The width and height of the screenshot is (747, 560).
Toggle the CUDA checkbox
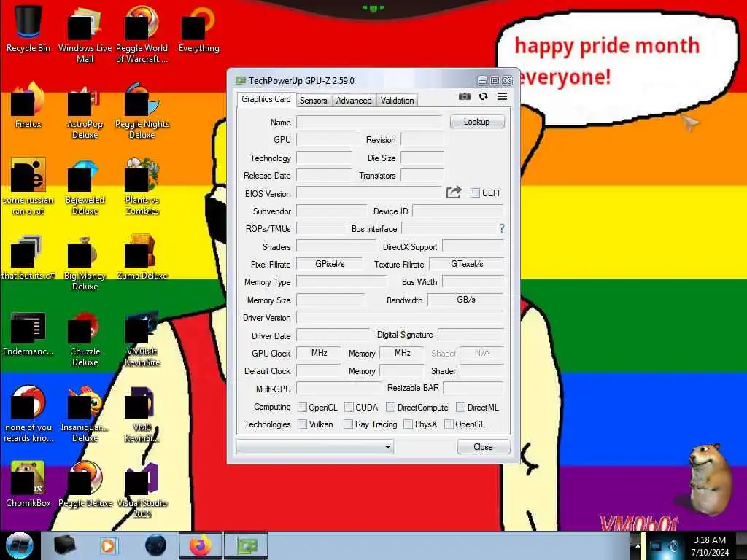[x=349, y=407]
